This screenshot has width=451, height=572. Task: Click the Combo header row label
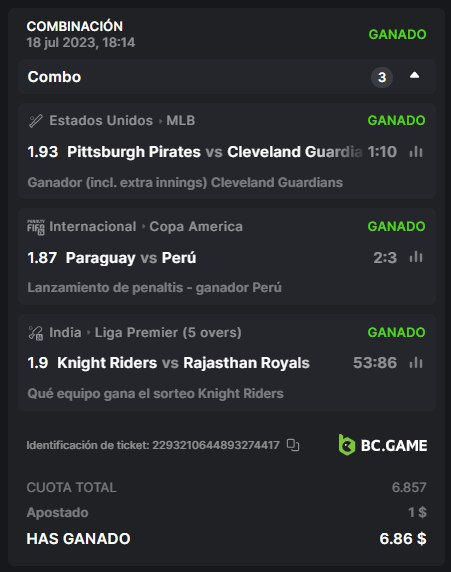[x=54, y=77]
